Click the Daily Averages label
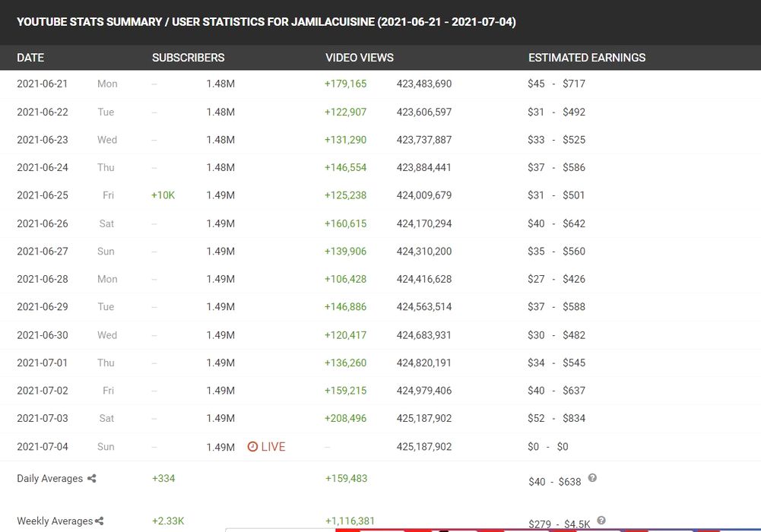 [x=50, y=479]
